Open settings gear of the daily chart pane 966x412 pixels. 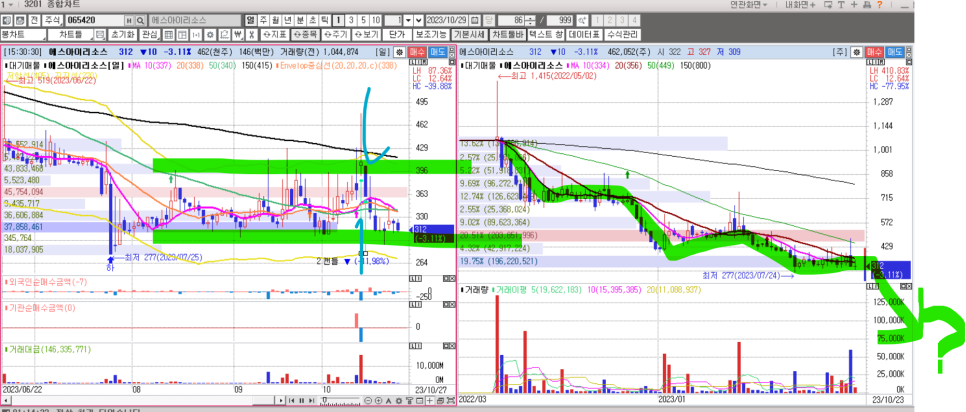(x=399, y=52)
